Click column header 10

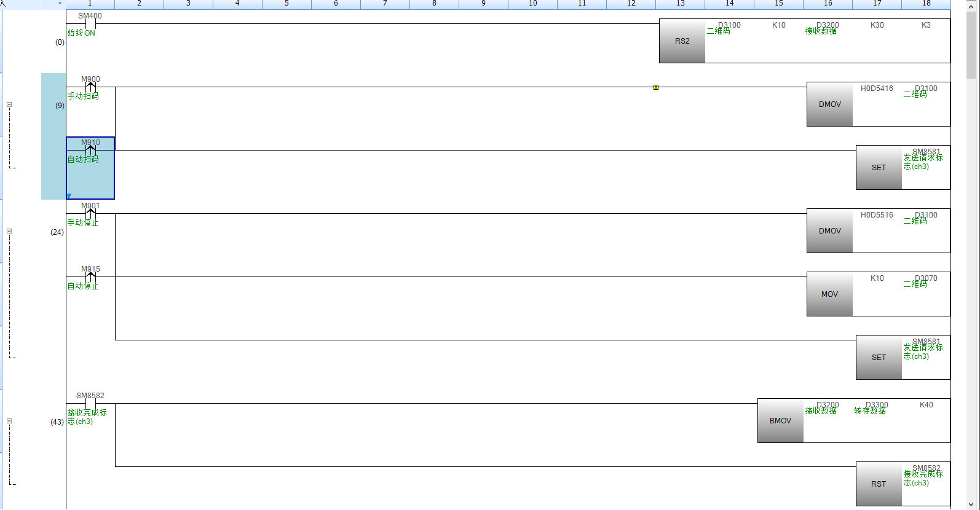click(x=532, y=4)
